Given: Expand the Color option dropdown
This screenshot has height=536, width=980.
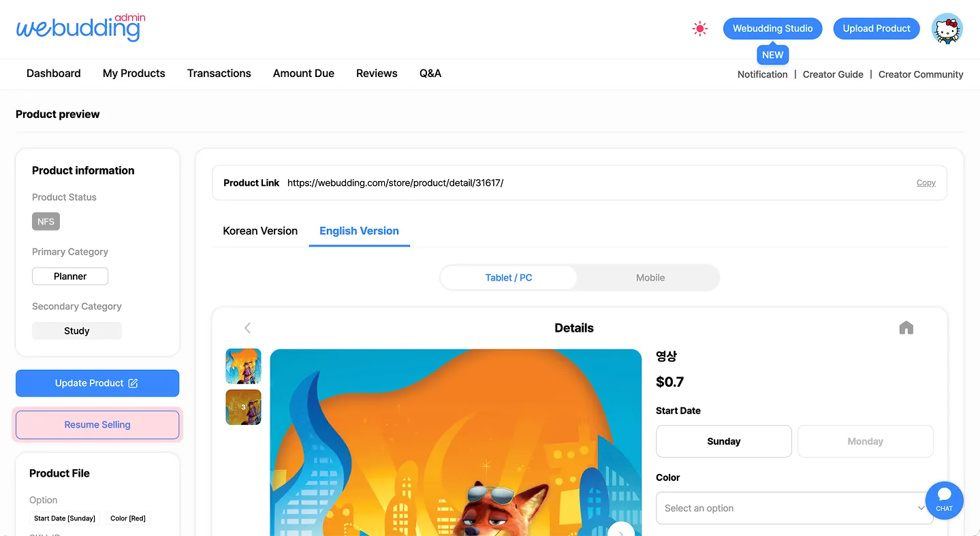Looking at the screenshot, I should point(794,508).
